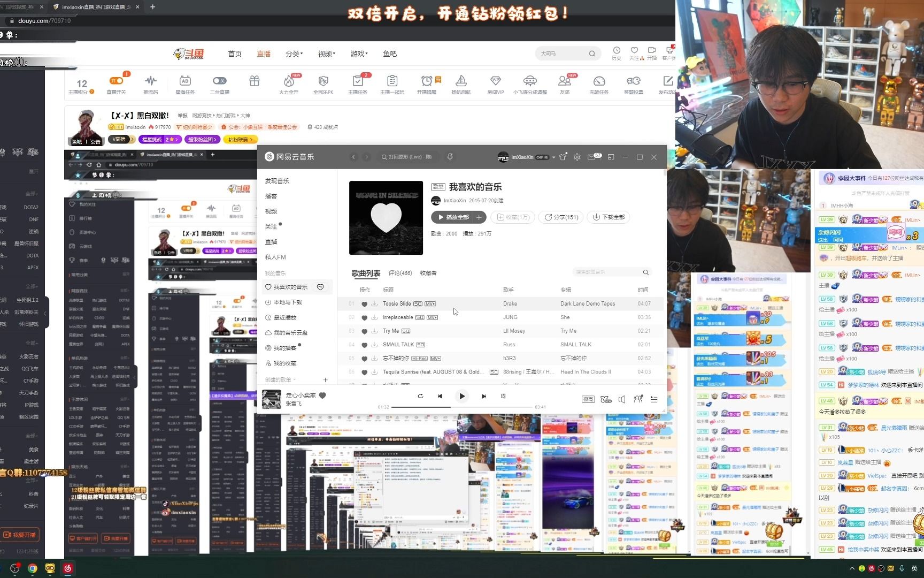Image resolution: width=924 pixels, height=578 pixels.
Task: Seek using the song progress bar
Action: (462, 407)
